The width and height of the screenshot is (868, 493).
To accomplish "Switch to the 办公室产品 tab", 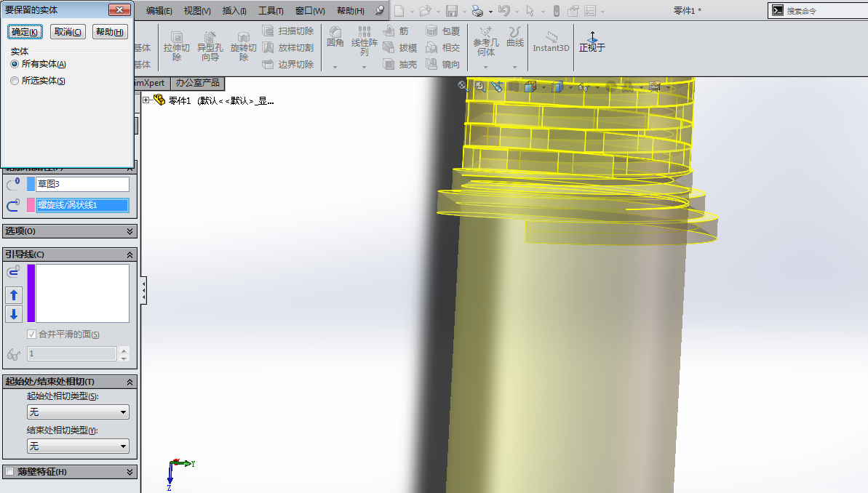I will click(198, 83).
